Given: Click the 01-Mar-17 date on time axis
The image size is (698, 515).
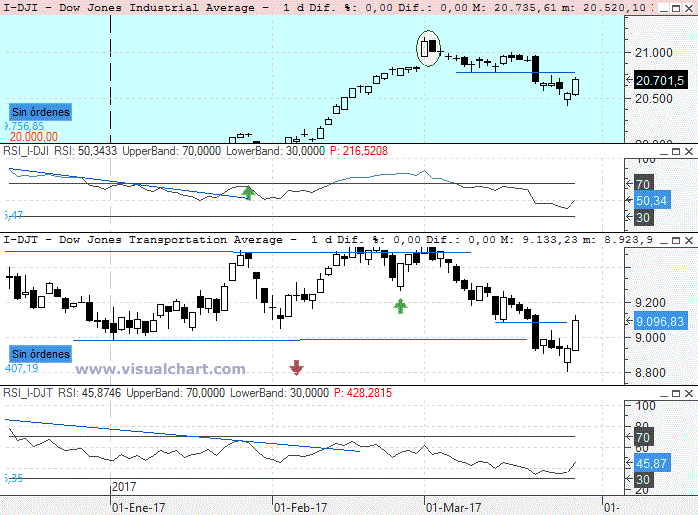Looking at the screenshot, I should tap(454, 508).
